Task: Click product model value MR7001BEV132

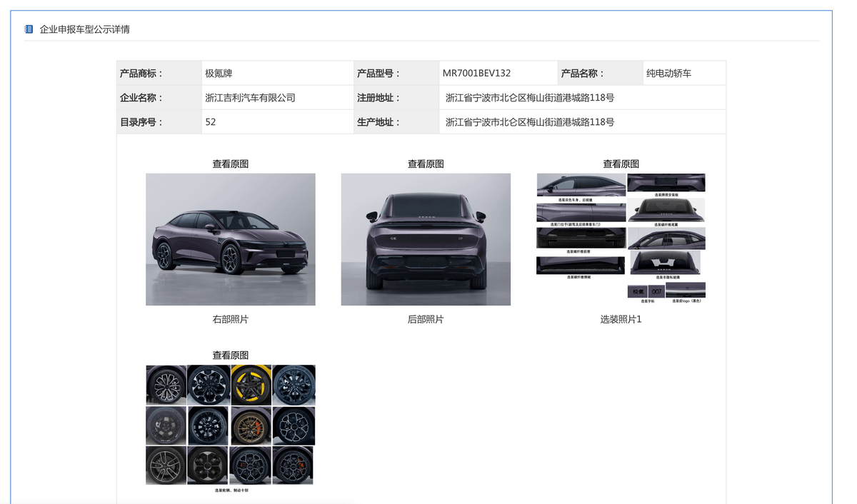Action: 476,74
